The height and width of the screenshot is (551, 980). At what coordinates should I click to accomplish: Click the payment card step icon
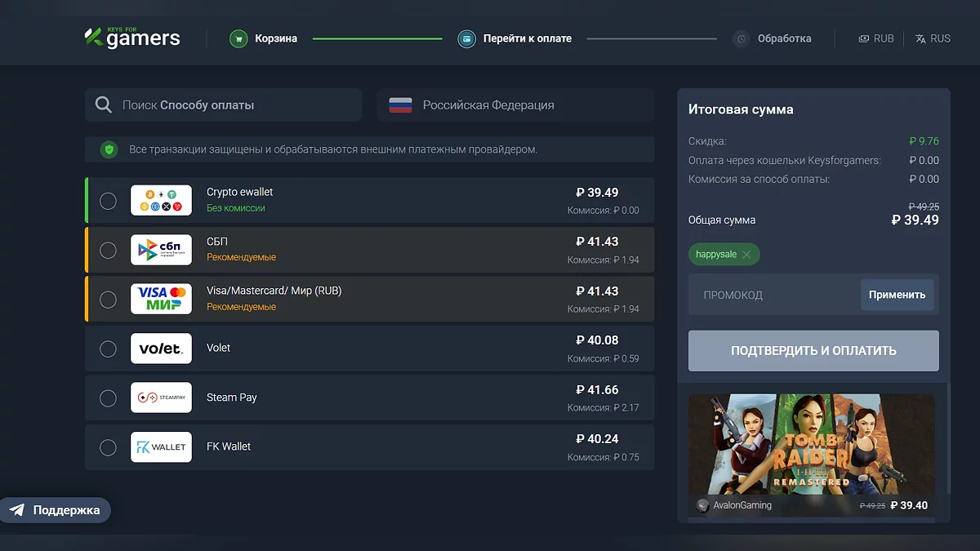(x=466, y=38)
